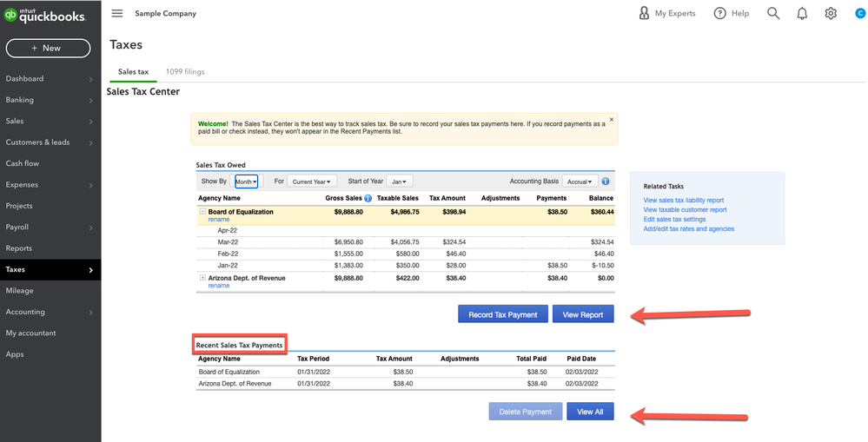Rename the Board of Equalization agency
Screen dimensions: 868x442
coord(219,220)
